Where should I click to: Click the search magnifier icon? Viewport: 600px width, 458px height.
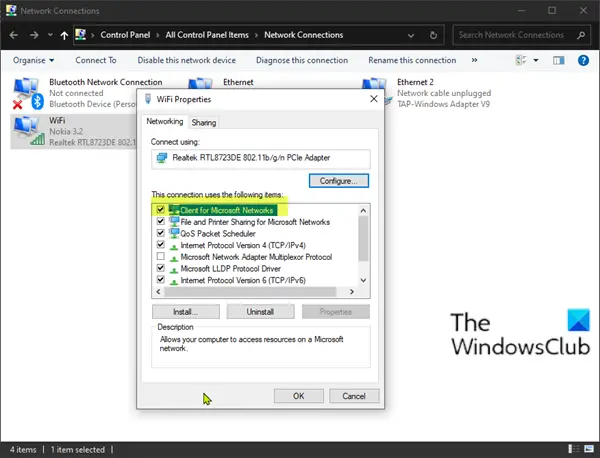[581, 35]
